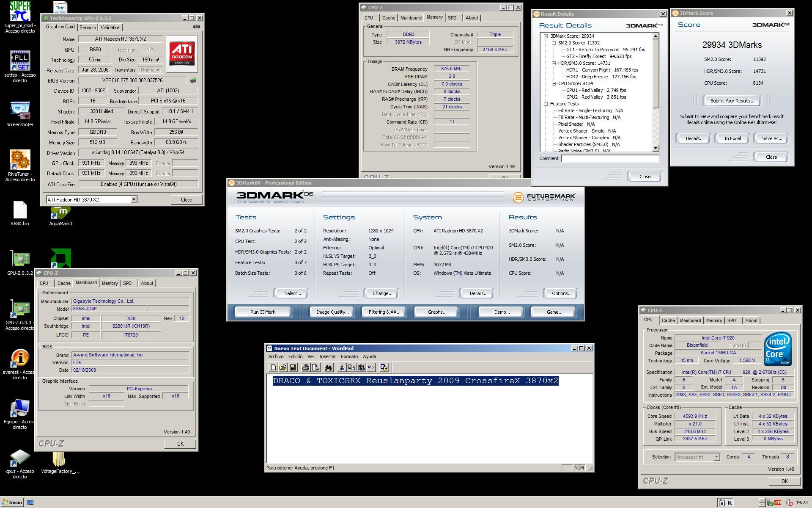Image resolution: width=812 pixels, height=508 pixels.
Task: Click the To Excel button
Action: 732,138
